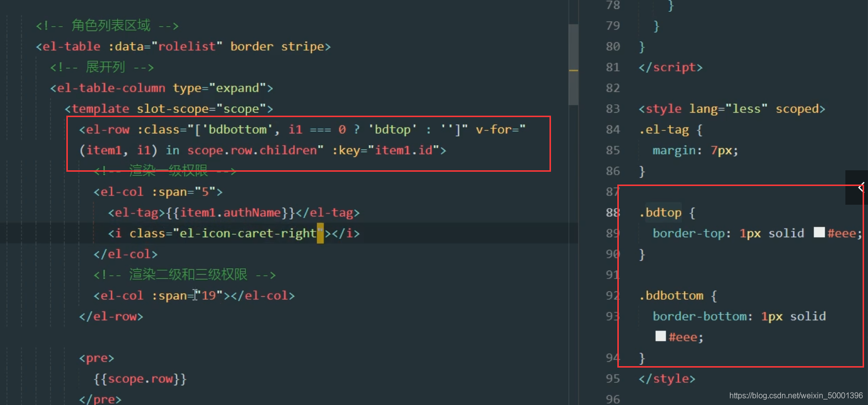Click 'bdtop' string in el-row class binding
The height and width of the screenshot is (405, 868).
tap(393, 130)
